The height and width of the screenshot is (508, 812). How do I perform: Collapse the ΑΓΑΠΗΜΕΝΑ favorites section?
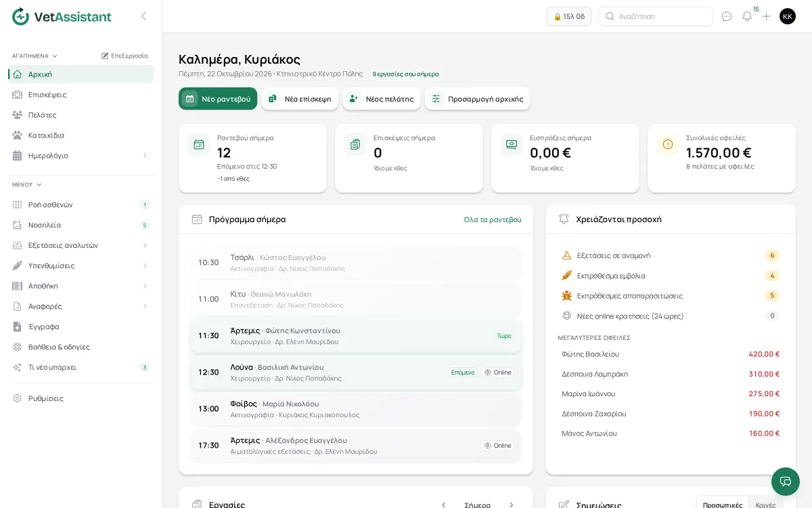pos(35,56)
